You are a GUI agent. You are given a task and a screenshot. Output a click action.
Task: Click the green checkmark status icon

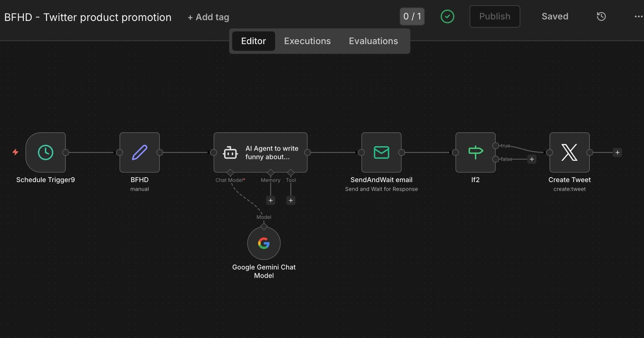447,17
